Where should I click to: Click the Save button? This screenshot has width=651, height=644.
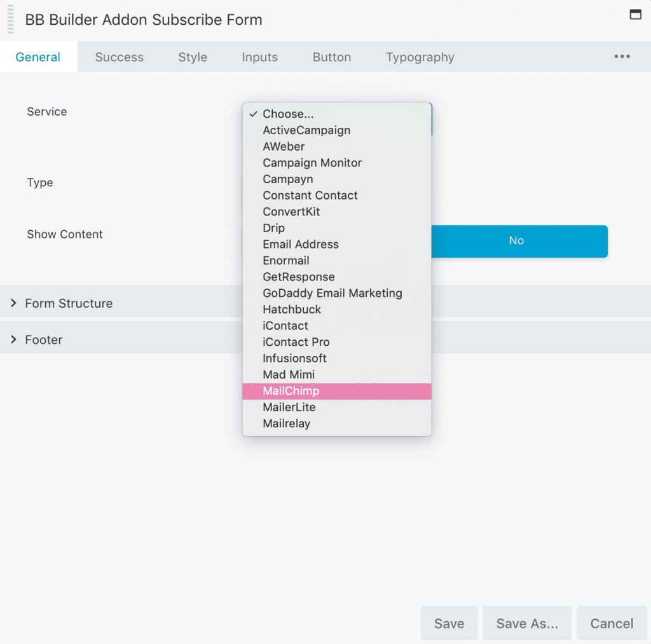coord(449,623)
